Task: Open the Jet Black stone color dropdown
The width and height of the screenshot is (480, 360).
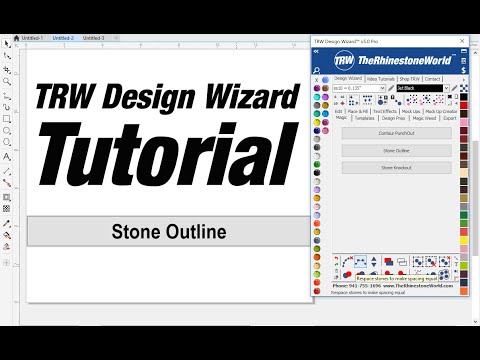Action: pos(446,88)
